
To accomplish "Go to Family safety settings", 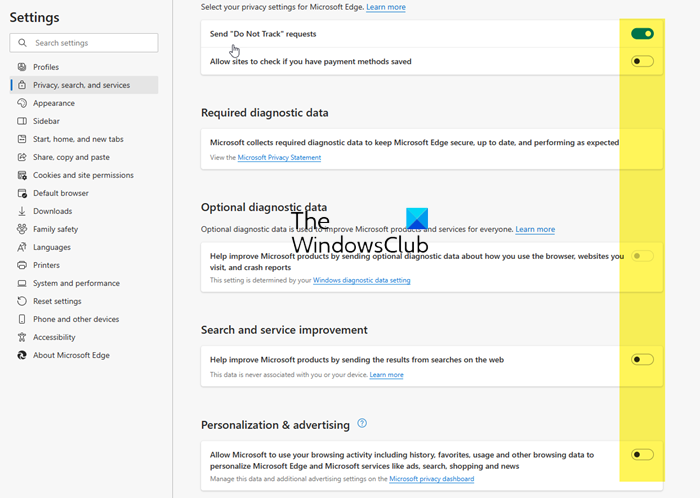I will [84, 229].
